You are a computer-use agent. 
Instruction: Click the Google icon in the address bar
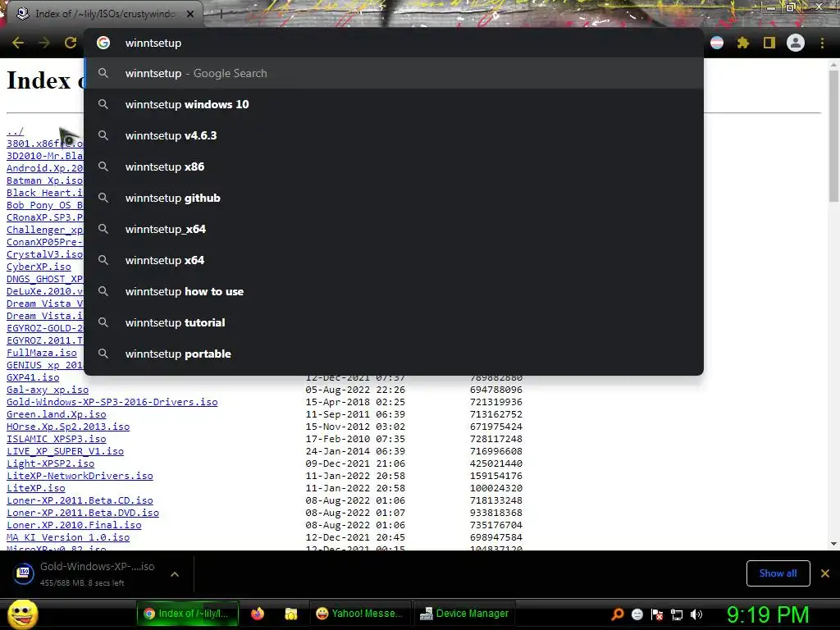click(103, 43)
